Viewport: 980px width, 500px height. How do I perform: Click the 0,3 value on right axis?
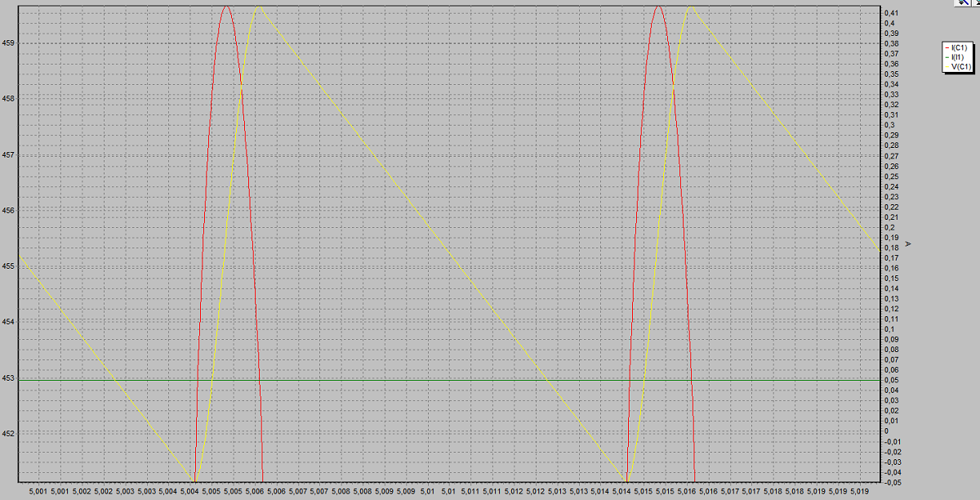(x=889, y=125)
